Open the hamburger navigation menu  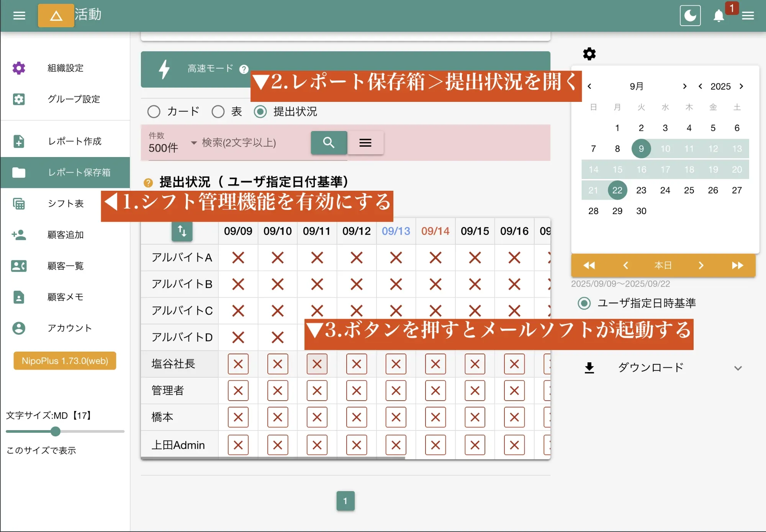pyautogui.click(x=18, y=15)
